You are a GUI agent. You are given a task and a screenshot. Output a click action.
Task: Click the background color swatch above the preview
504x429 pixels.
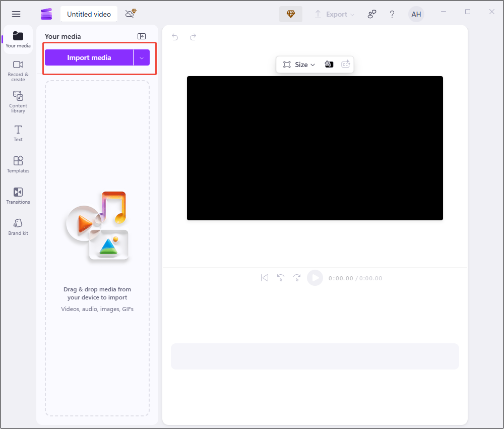329,64
